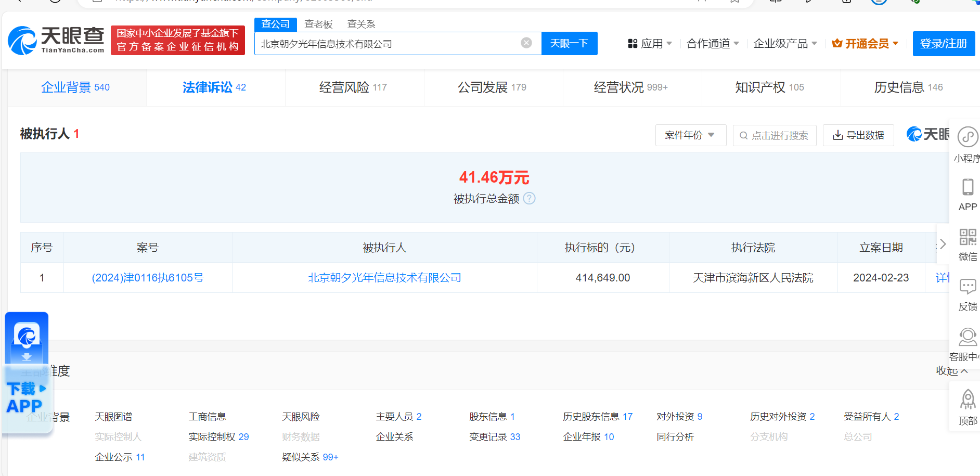Open the 小程序 mini-program icon
The height and width of the screenshot is (476, 980).
coord(968,137)
